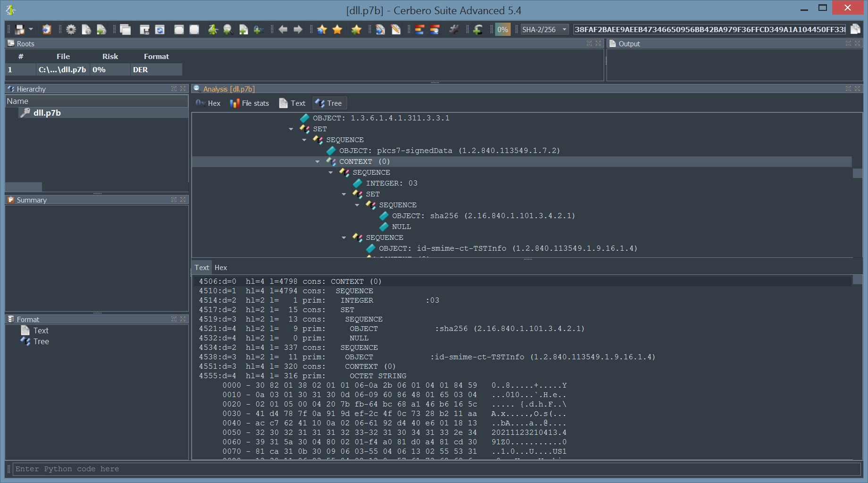Select the NULL tree node
Viewport: 868px width, 483px height.
click(x=401, y=227)
